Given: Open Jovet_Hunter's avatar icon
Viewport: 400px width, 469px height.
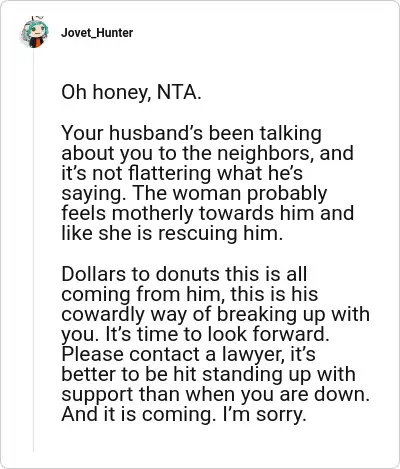Looking at the screenshot, I should (x=34, y=33).
